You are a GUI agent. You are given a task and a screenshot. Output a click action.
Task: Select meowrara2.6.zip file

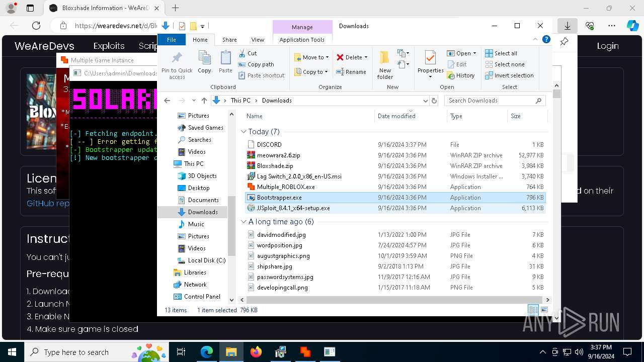[395, 155]
